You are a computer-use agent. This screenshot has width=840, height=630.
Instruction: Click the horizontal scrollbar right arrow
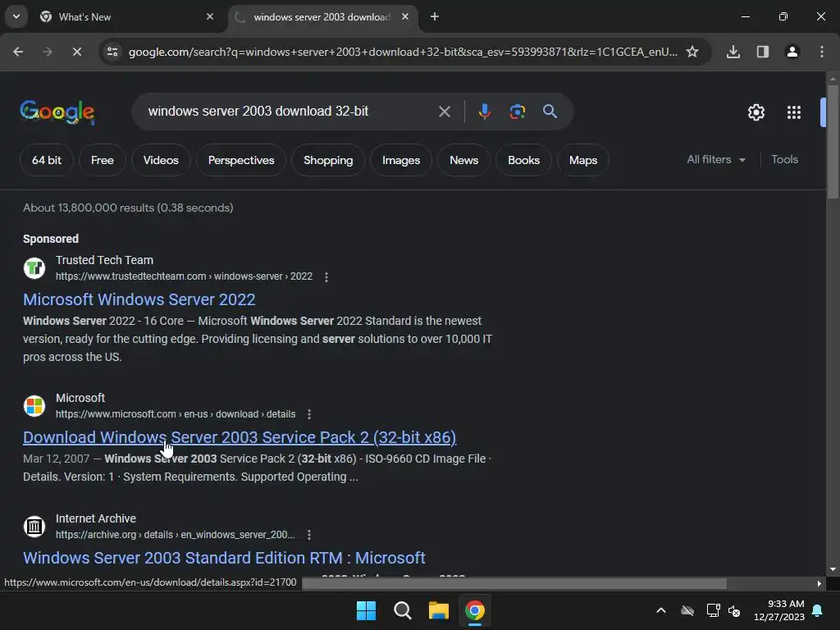tap(819, 583)
